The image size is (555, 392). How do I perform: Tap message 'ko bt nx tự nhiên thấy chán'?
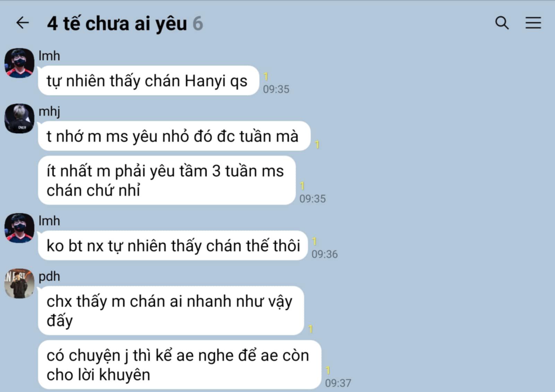pos(173,245)
